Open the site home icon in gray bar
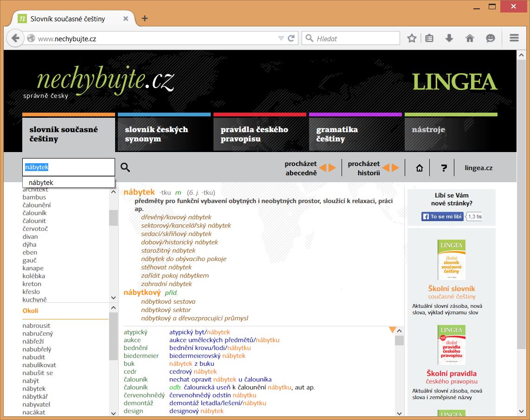This screenshot has width=530, height=420. point(420,168)
